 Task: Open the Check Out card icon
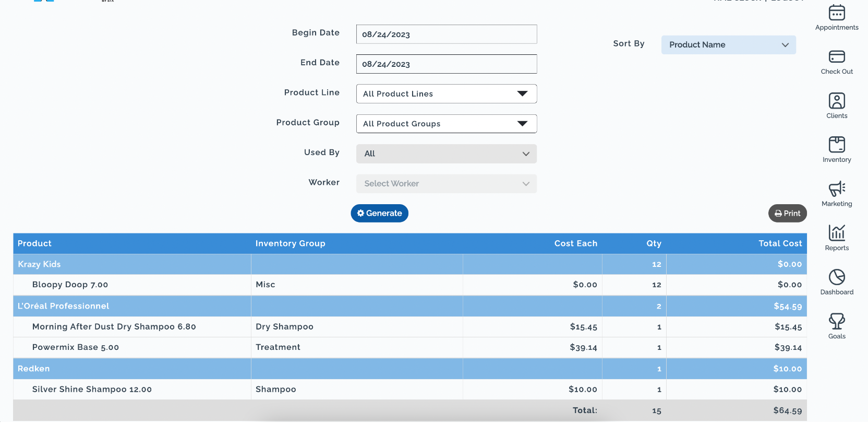click(x=837, y=56)
